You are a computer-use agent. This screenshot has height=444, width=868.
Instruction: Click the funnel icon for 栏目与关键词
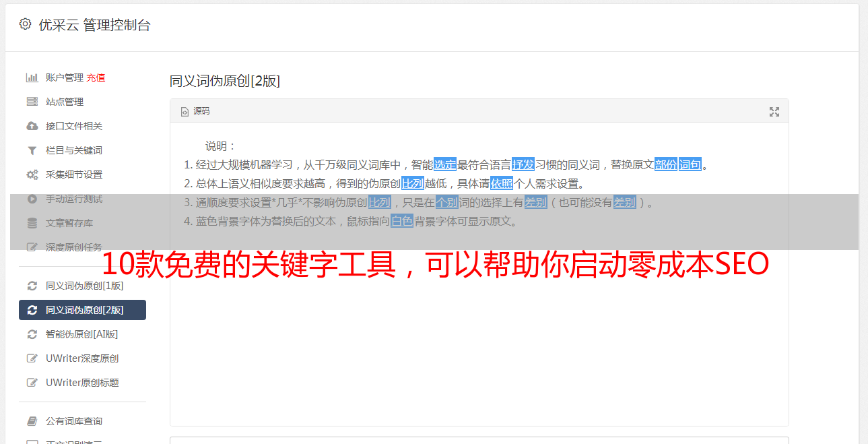pos(32,150)
